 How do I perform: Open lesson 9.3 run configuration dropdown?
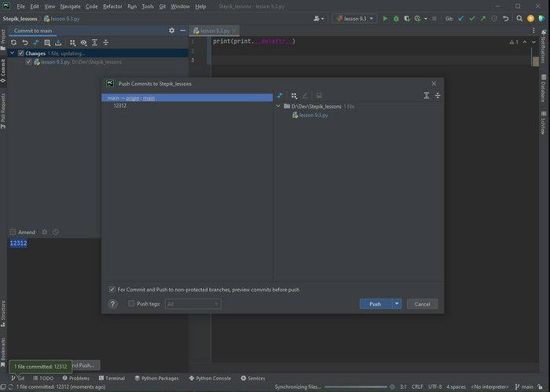(354, 18)
